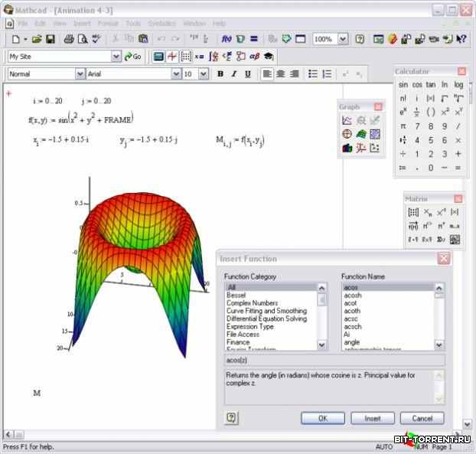Save worksheet with the floppy disk icon

50,39
